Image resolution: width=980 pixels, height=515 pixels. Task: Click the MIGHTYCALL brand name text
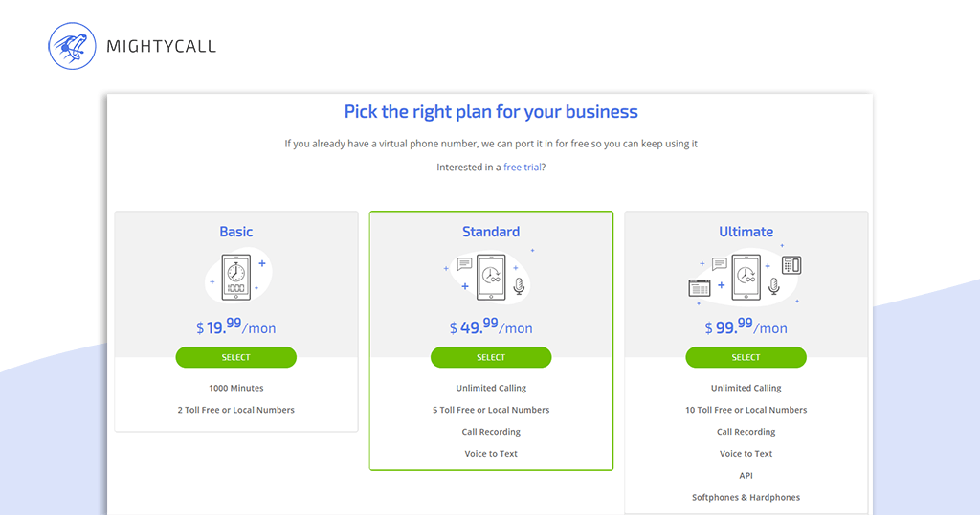[161, 46]
